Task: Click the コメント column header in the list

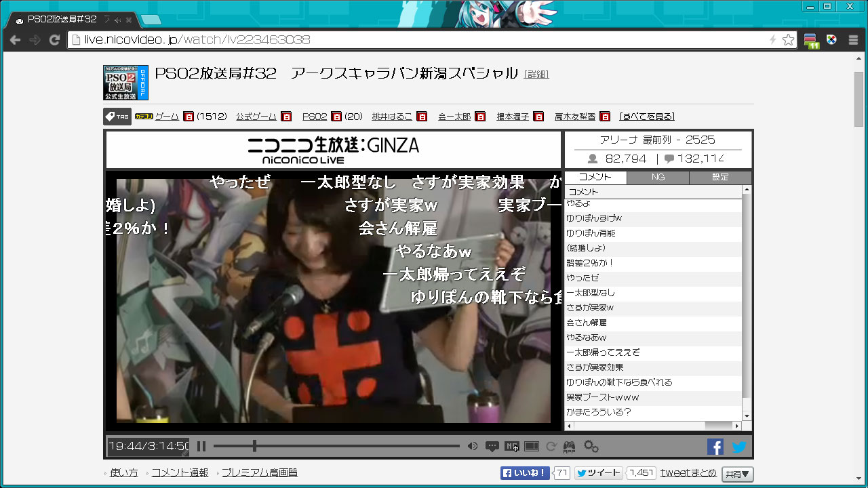Action: 653,192
